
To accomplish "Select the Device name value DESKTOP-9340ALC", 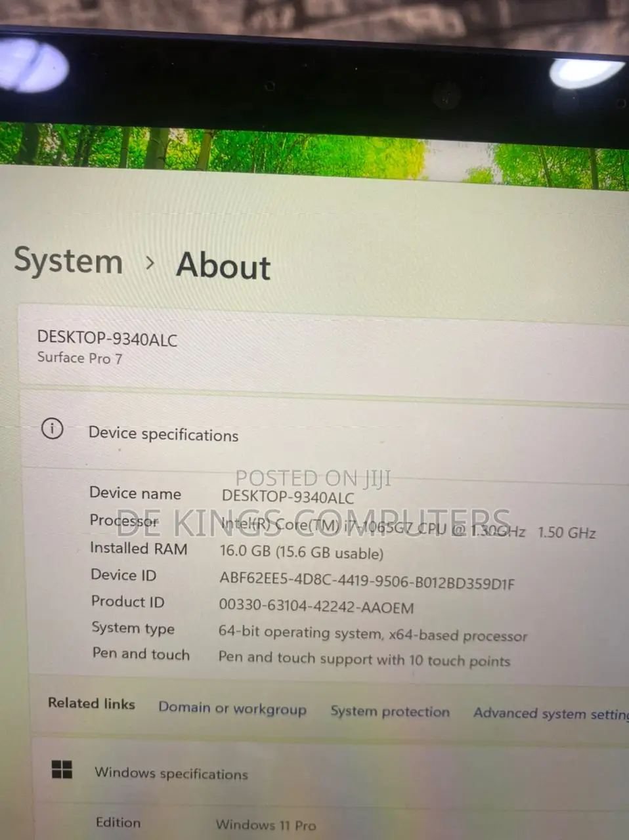I will click(x=288, y=497).
